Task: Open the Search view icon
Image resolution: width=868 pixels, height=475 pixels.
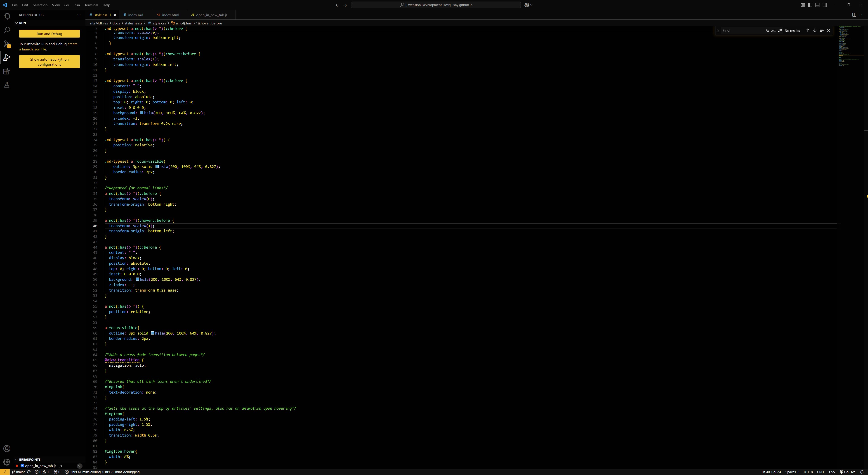Action: point(7,30)
